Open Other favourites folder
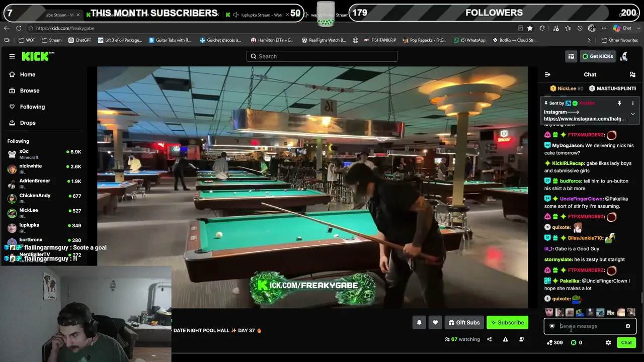Screen dimensions: 644x362 click(619, 40)
